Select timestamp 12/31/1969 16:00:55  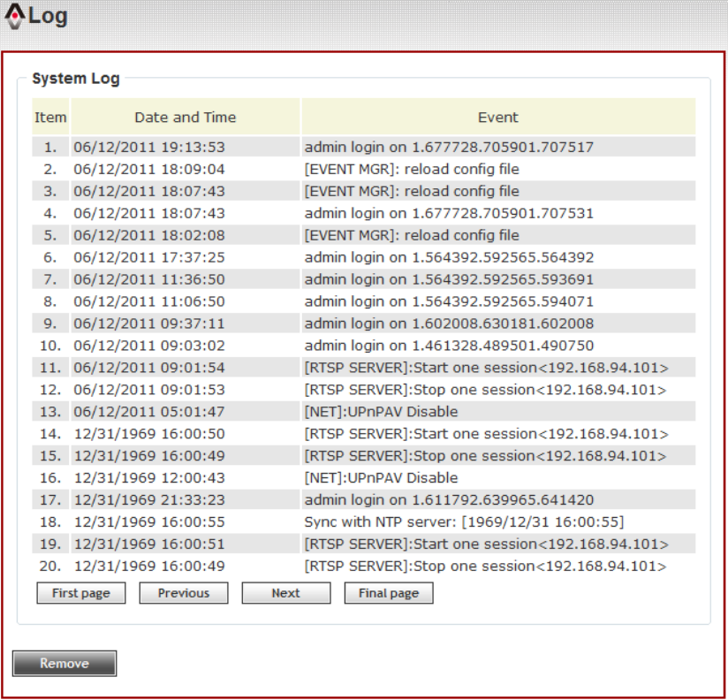click(x=149, y=522)
